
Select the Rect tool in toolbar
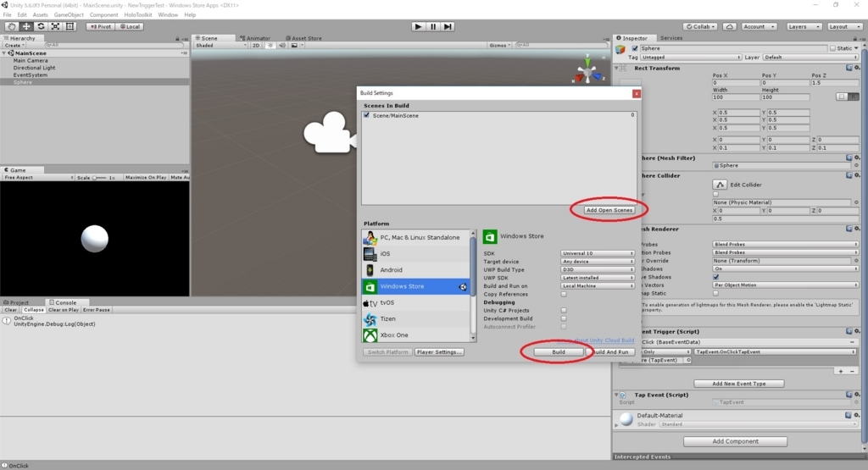pos(70,26)
